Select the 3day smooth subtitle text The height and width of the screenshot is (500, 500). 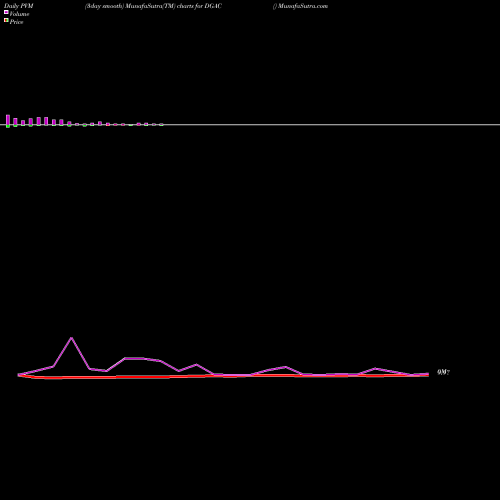(104, 6)
